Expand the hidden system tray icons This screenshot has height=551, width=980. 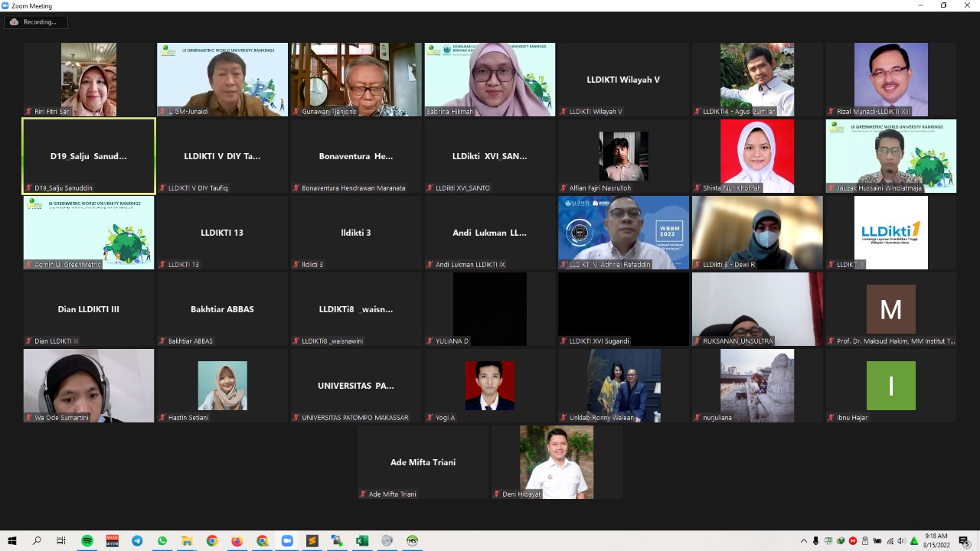pyautogui.click(x=803, y=541)
